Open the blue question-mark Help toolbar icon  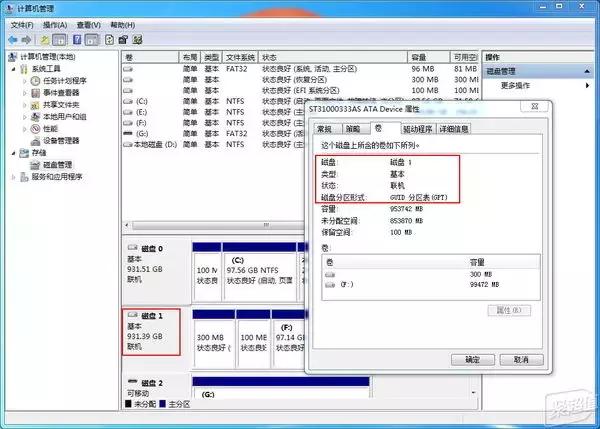coord(77,39)
